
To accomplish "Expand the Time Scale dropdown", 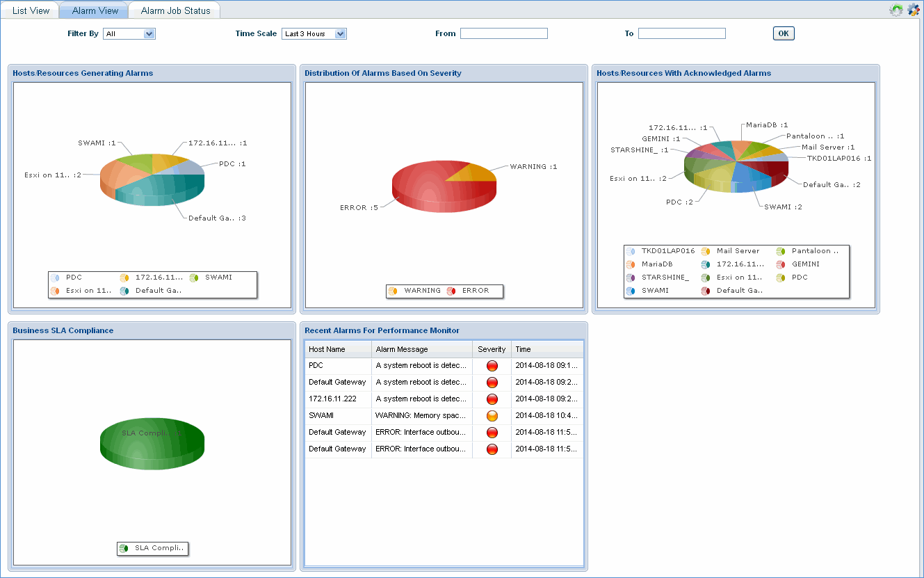I will [314, 34].
